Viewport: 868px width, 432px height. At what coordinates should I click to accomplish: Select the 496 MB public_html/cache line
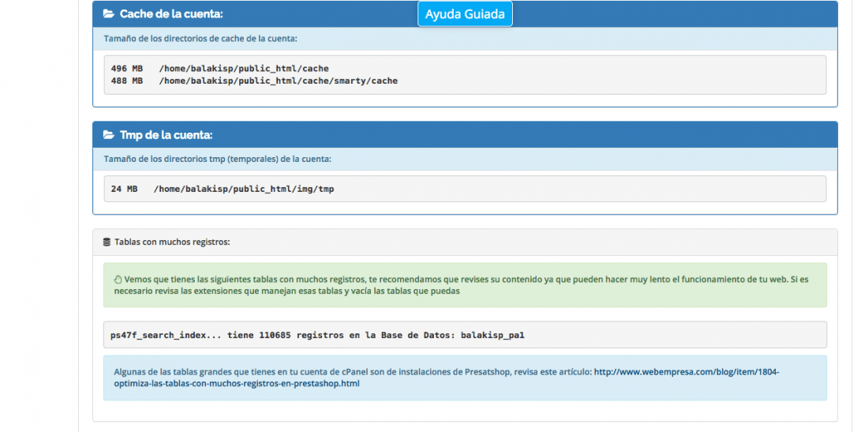(x=220, y=69)
